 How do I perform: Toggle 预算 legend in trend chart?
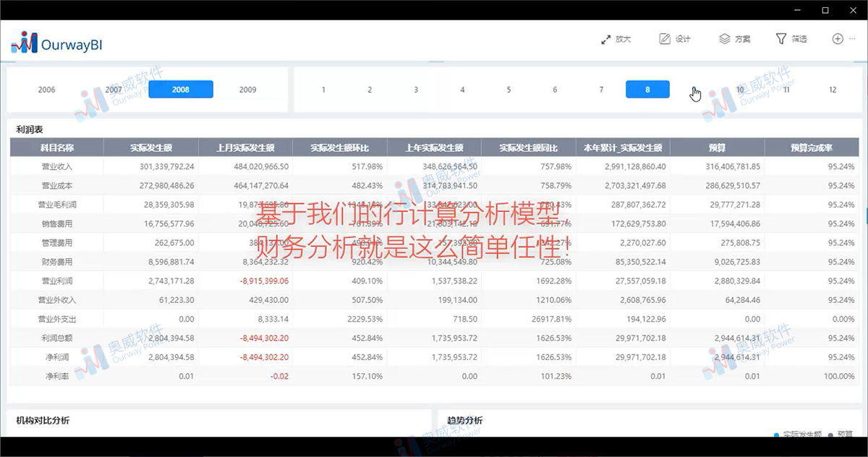(x=841, y=434)
